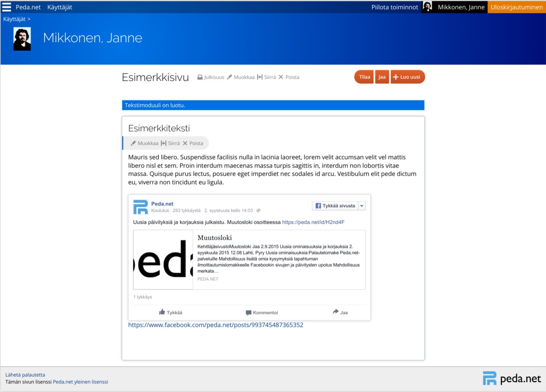
Task: Open the facebook.com/peda.net post link
Action: (x=216, y=325)
